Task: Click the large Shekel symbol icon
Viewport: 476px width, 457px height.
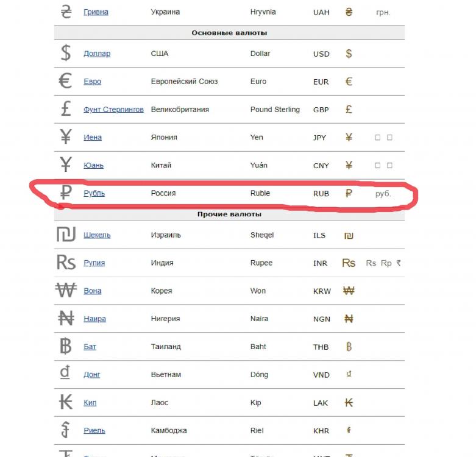Action: pos(66,235)
